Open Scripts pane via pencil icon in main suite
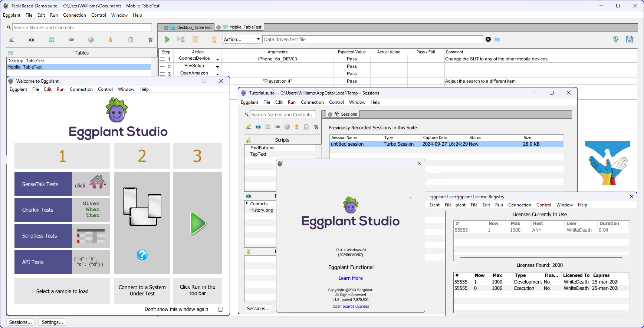This screenshot has width=644, height=328. pyautogui.click(x=12, y=40)
